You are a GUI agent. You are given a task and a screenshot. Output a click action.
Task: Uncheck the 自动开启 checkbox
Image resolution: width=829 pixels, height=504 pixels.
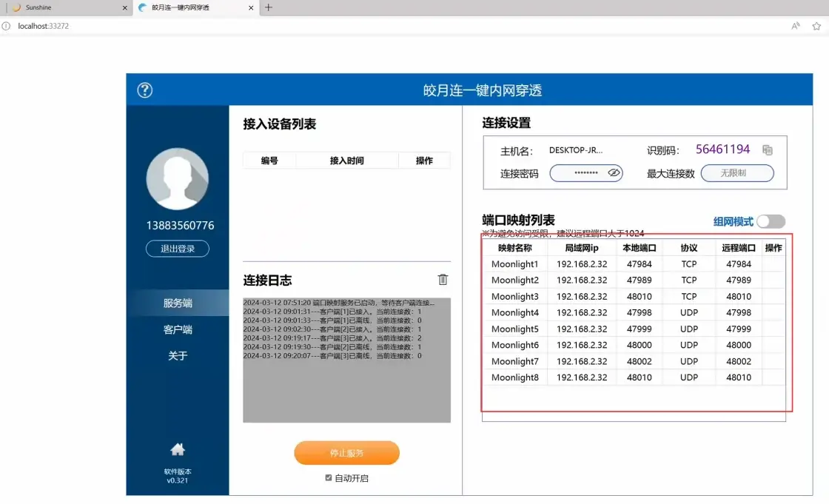(329, 477)
